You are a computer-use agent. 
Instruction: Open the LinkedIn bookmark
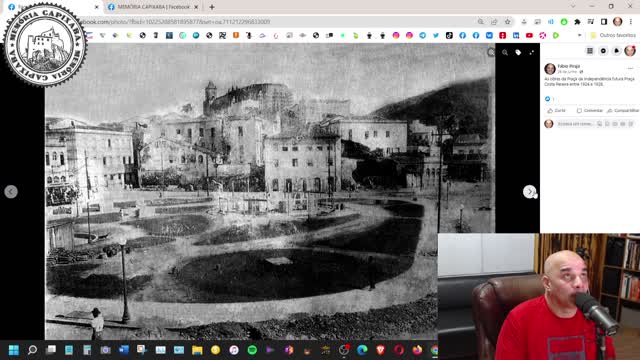coord(516,36)
